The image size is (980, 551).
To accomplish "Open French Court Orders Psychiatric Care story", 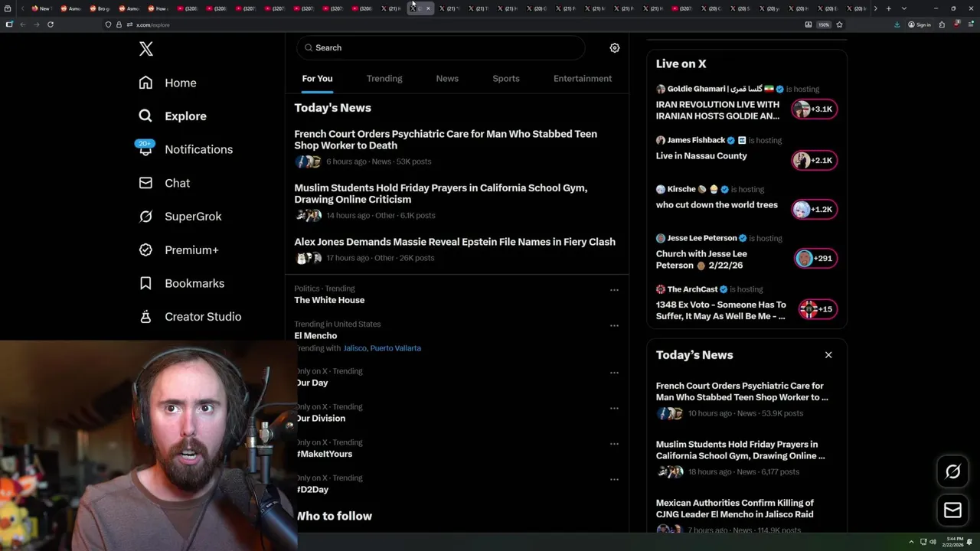I will (446, 139).
